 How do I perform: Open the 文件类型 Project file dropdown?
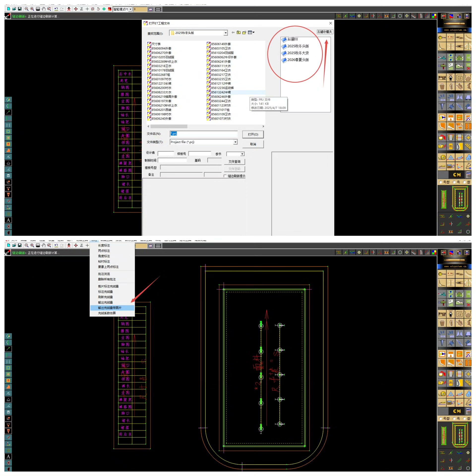coord(235,142)
